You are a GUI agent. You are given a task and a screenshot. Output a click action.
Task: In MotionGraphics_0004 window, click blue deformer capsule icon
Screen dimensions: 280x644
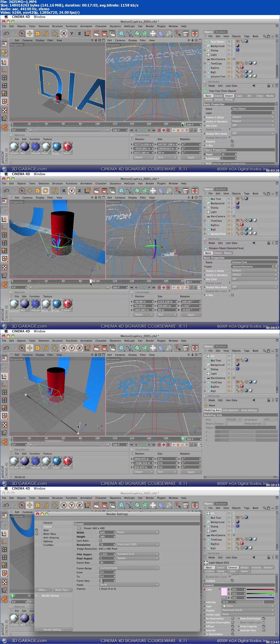pyautogui.click(x=161, y=34)
